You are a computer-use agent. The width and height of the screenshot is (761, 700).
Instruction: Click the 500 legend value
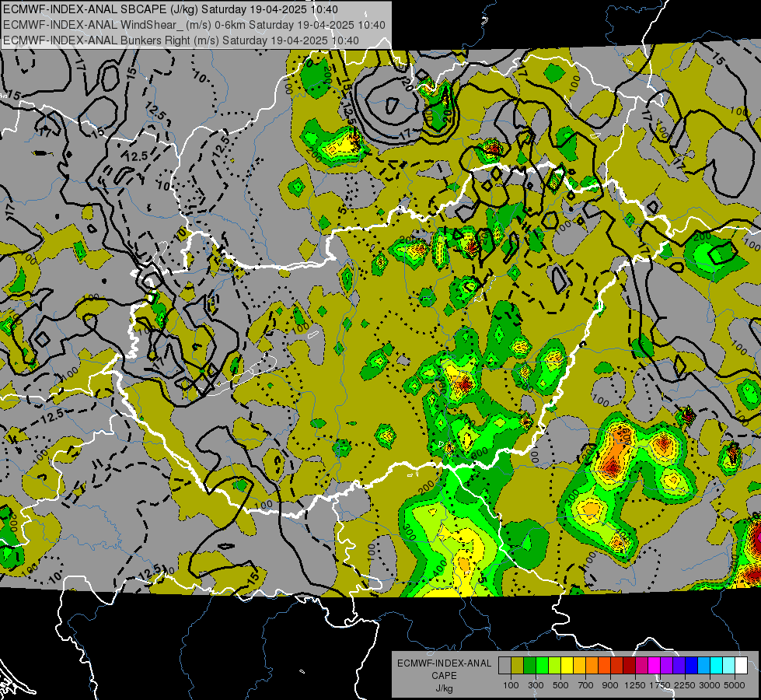pyautogui.click(x=560, y=685)
